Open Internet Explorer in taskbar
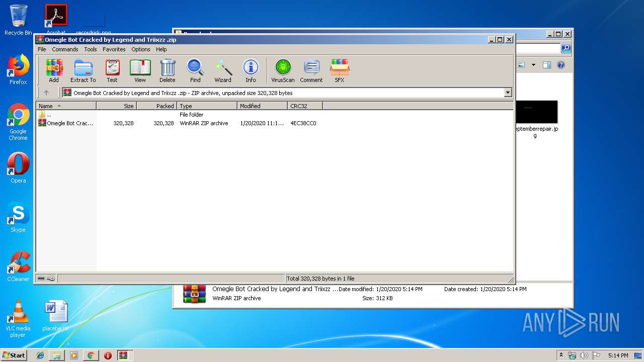The height and width of the screenshot is (362, 644). tap(40, 355)
